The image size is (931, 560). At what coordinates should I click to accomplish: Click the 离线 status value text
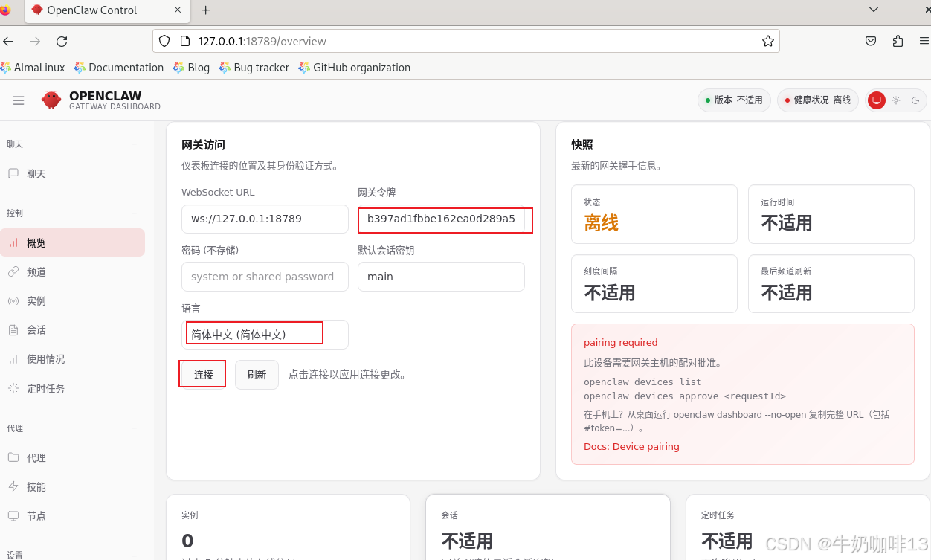pyautogui.click(x=602, y=222)
